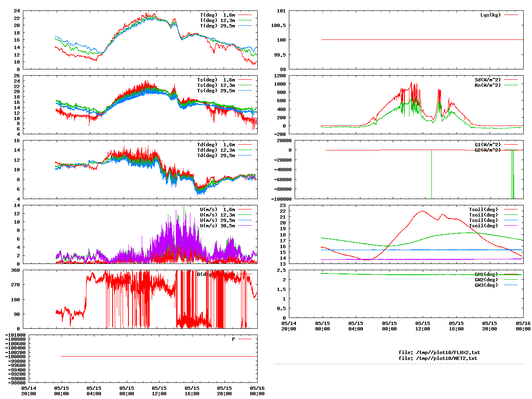Click the 'Td(deg) 1.6m' legend text
This screenshot has height=399, width=532.
tap(216, 145)
